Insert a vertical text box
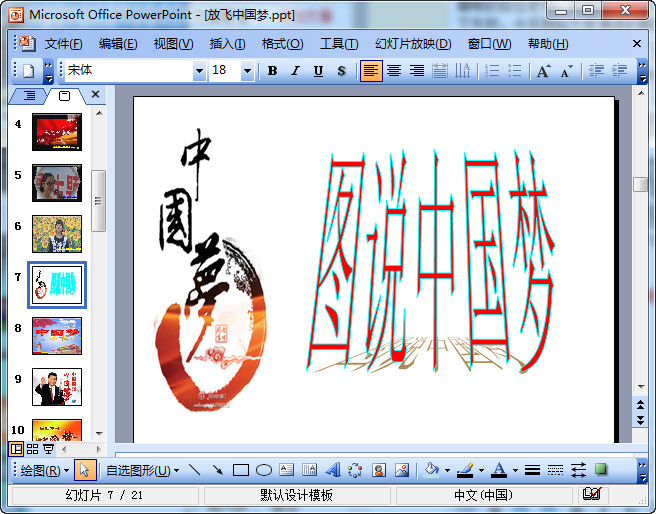656x514 pixels. (x=310, y=471)
